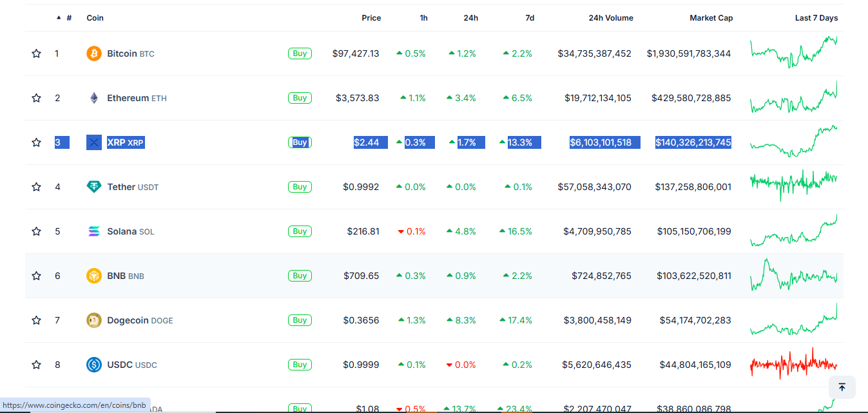Screen dimensions: 868x413
Task: Favorite Solana with its star icon
Action: pyautogui.click(x=36, y=231)
